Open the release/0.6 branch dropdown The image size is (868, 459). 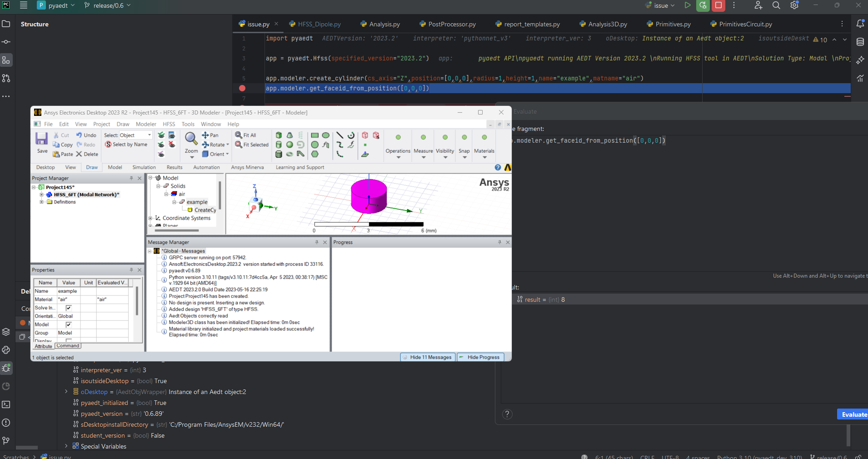tap(107, 5)
